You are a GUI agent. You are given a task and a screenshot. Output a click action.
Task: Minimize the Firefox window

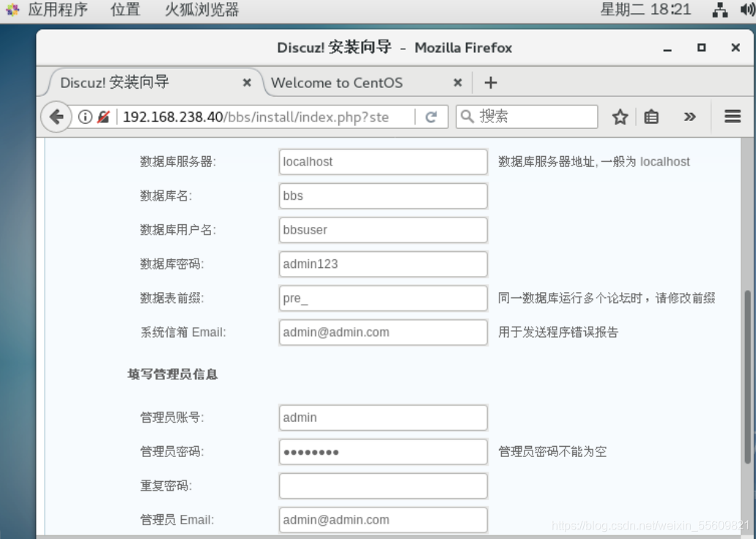(x=667, y=48)
